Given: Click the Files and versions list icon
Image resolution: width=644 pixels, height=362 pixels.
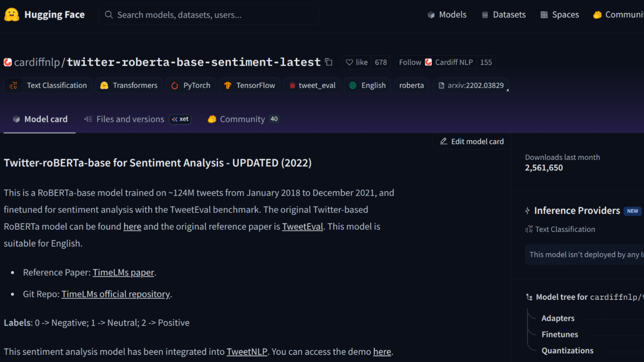Looking at the screenshot, I should pos(88,119).
